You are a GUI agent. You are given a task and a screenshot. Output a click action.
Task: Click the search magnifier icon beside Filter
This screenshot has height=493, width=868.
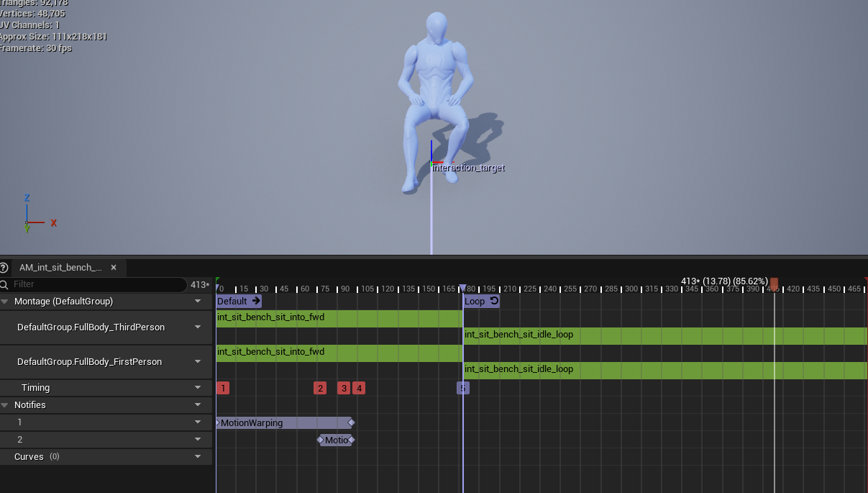point(4,285)
